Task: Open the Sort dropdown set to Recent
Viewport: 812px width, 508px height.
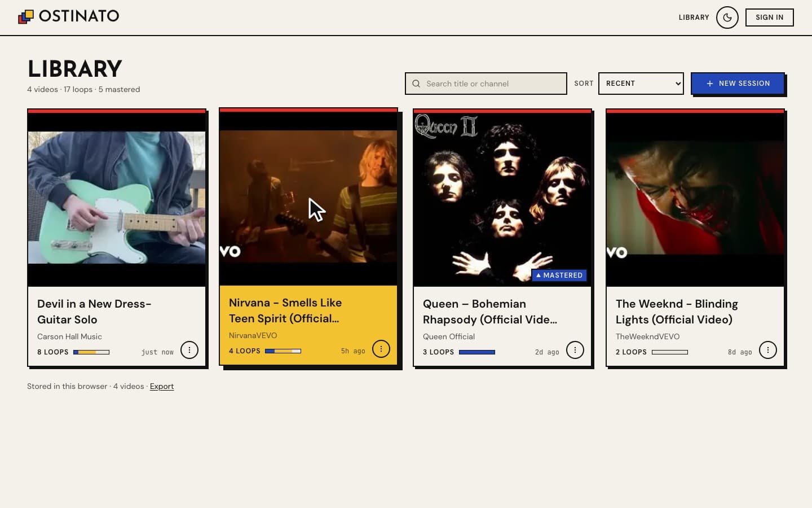Action: pyautogui.click(x=641, y=84)
